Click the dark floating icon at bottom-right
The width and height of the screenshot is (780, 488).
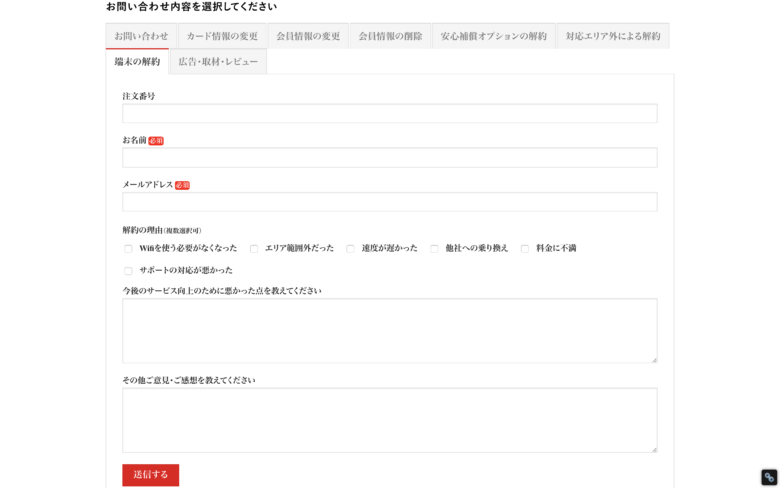click(x=769, y=477)
